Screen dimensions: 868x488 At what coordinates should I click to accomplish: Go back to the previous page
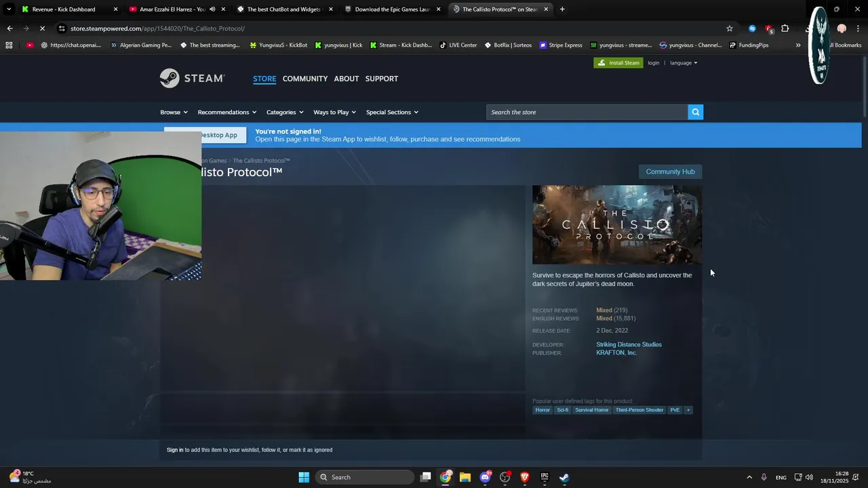click(x=9, y=28)
